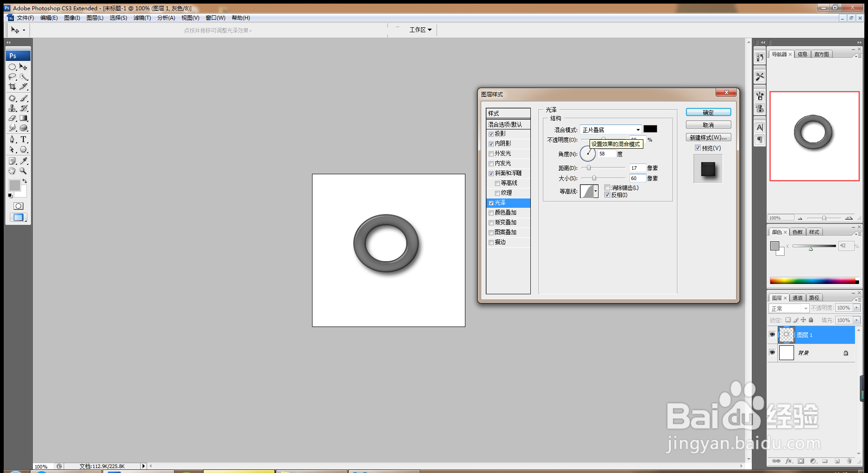868x473 pixels.
Task: Swap foreground and background colors
Action: [x=25, y=181]
